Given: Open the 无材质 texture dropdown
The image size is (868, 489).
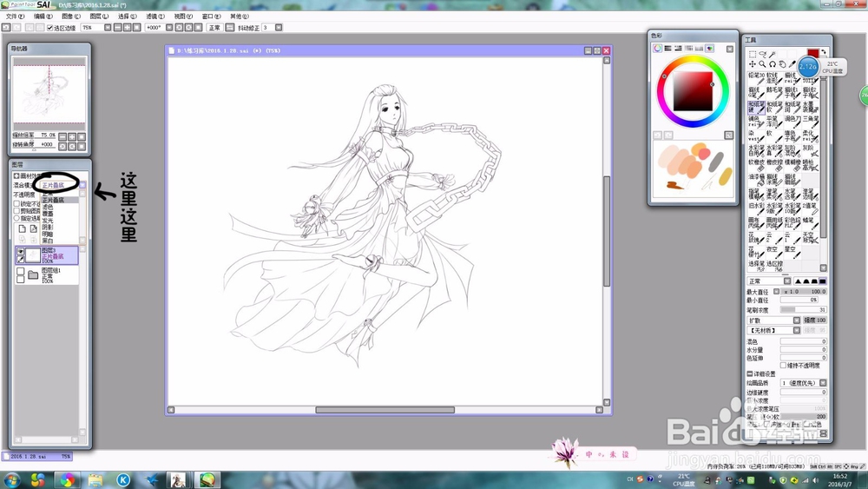Looking at the screenshot, I should pos(797,330).
